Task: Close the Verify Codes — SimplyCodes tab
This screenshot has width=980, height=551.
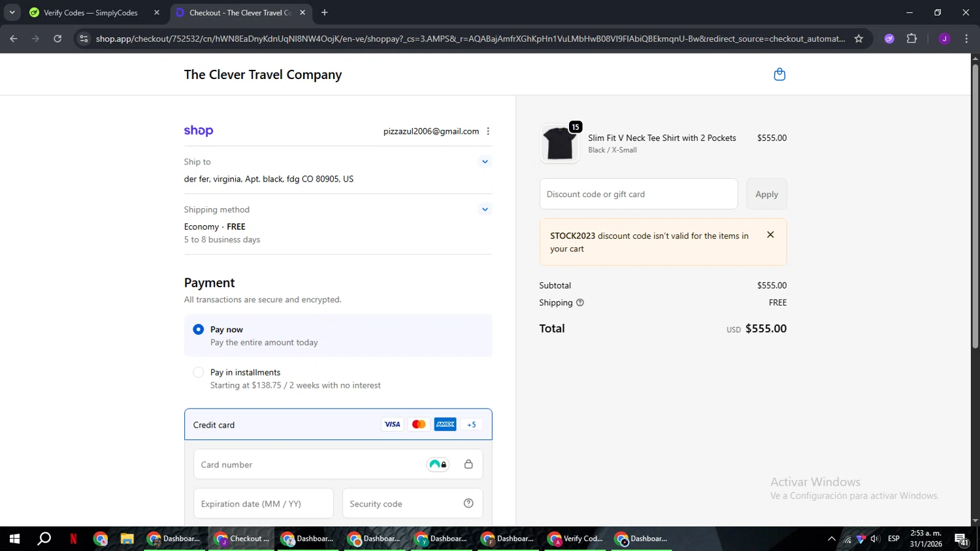Action: (157, 12)
